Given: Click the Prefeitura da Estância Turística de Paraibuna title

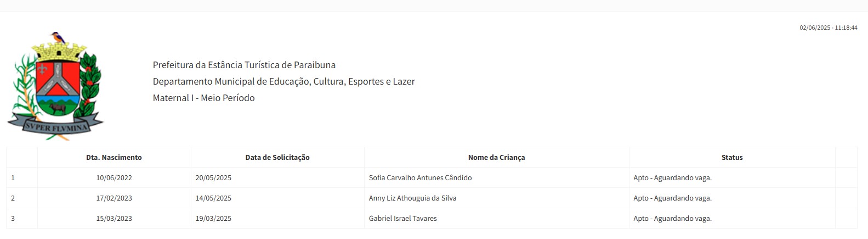Looking at the screenshot, I should 244,65.
